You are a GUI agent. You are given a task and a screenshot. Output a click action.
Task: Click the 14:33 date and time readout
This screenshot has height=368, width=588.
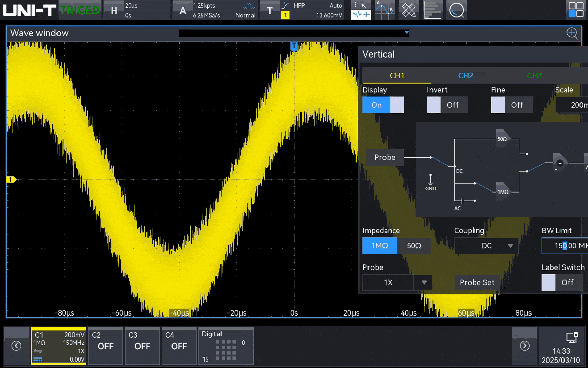561,355
